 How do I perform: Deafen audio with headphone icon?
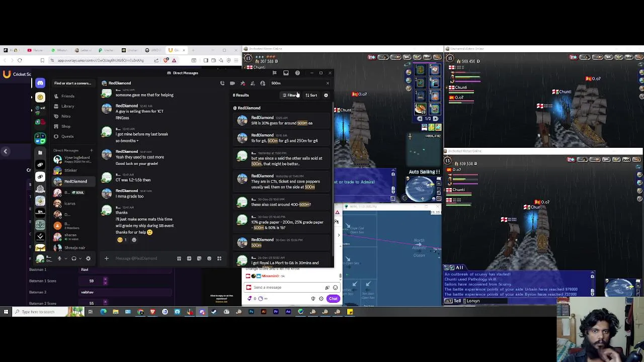click(x=73, y=258)
